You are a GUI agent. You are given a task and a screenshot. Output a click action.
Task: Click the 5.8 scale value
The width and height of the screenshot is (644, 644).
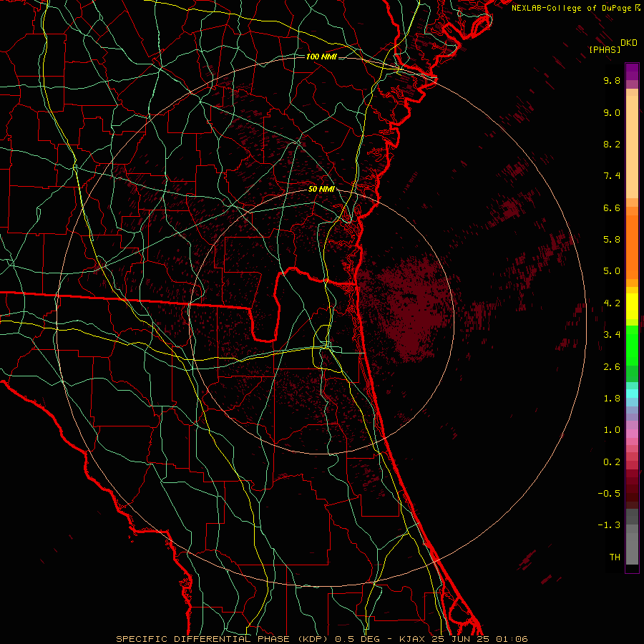612,240
